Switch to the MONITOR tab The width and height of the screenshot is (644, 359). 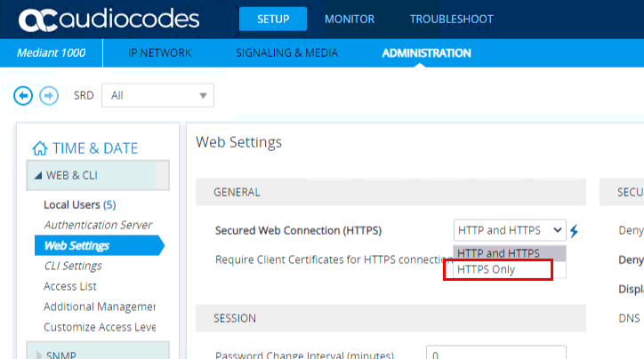click(x=349, y=20)
